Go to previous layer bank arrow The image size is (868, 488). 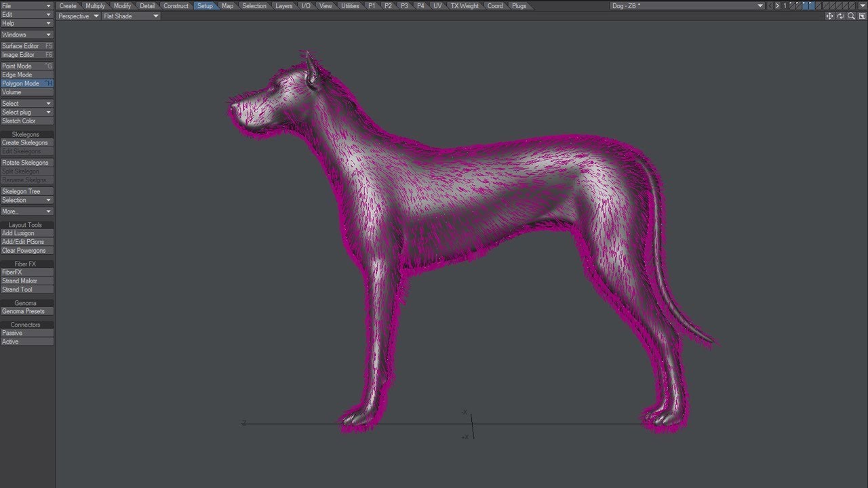coord(770,5)
